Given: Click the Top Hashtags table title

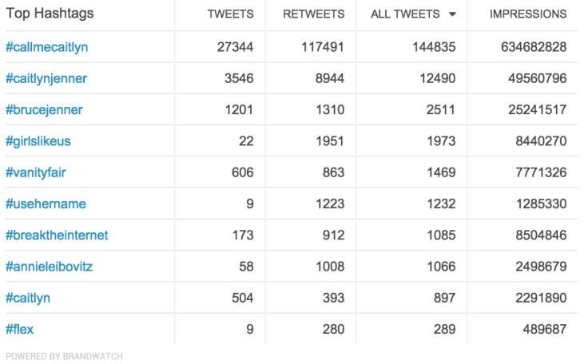Looking at the screenshot, I should [50, 14].
